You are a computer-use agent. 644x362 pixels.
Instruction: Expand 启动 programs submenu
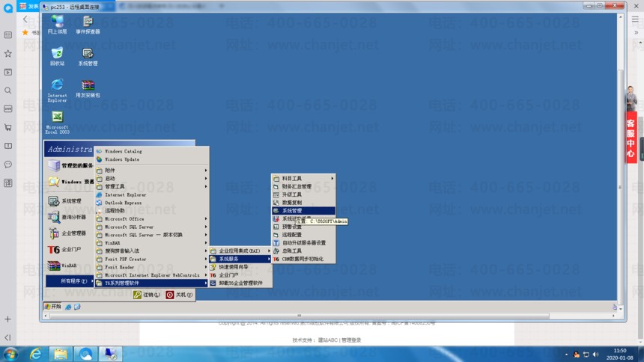click(x=151, y=179)
